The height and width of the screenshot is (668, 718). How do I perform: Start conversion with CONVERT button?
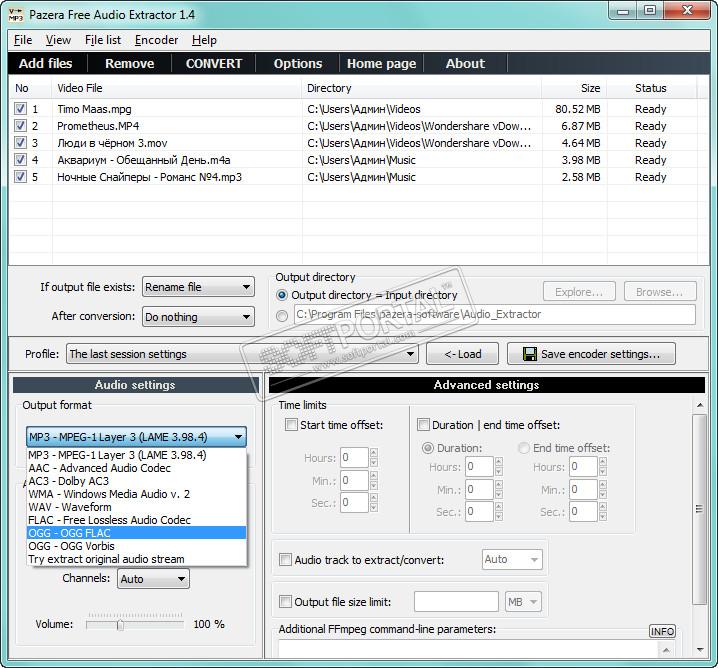point(214,63)
